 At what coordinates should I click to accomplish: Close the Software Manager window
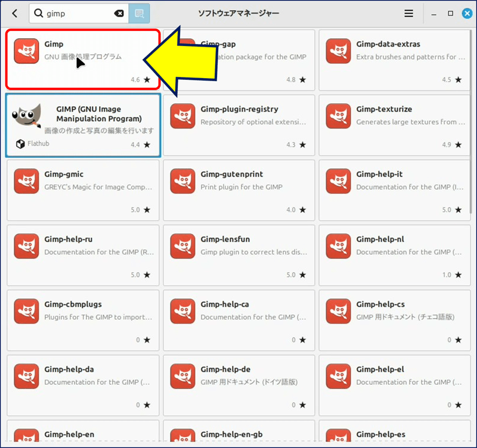467,13
